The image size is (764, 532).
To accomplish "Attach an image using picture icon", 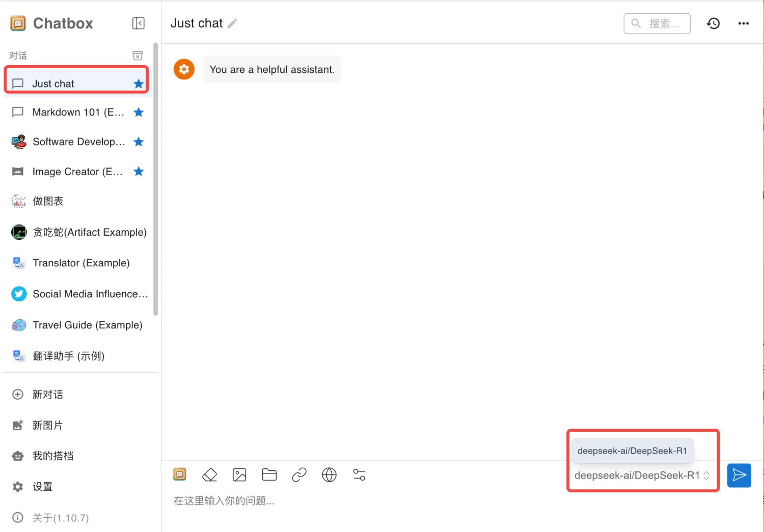I will click(239, 475).
